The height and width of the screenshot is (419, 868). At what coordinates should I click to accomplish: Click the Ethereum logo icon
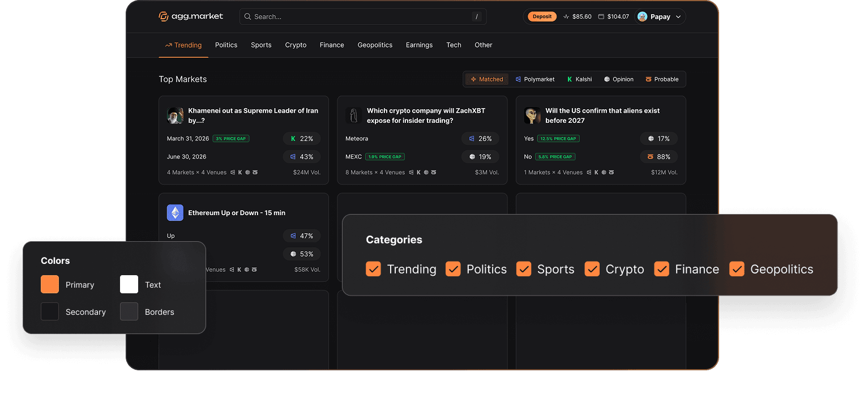click(175, 213)
